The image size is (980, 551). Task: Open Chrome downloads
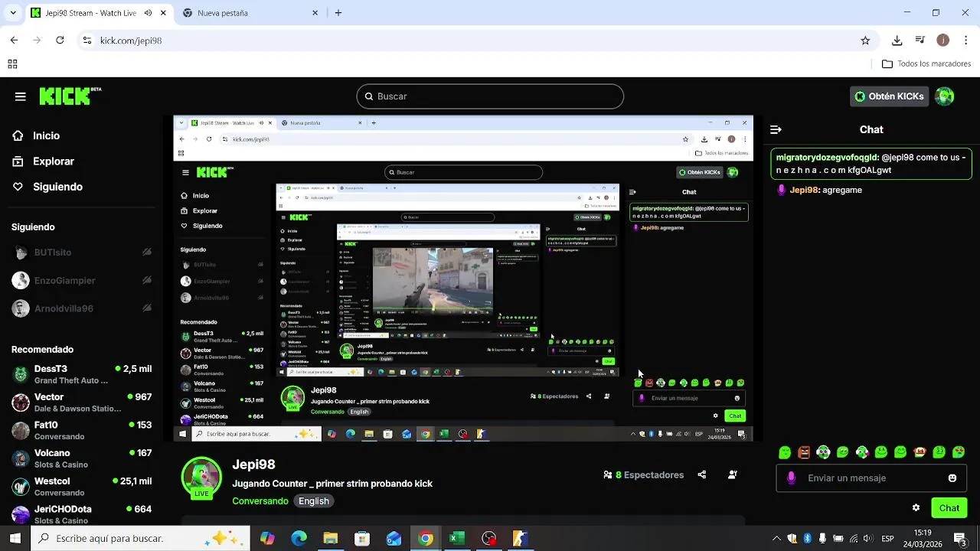tap(897, 41)
